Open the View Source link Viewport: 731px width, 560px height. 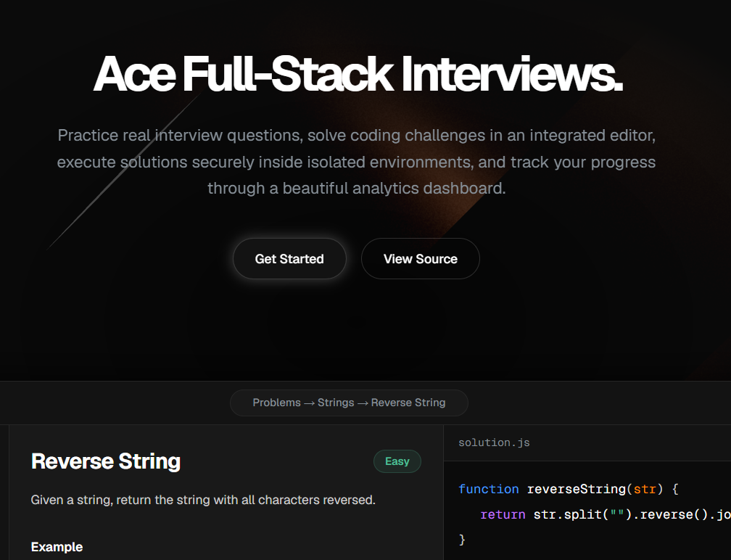pos(420,259)
